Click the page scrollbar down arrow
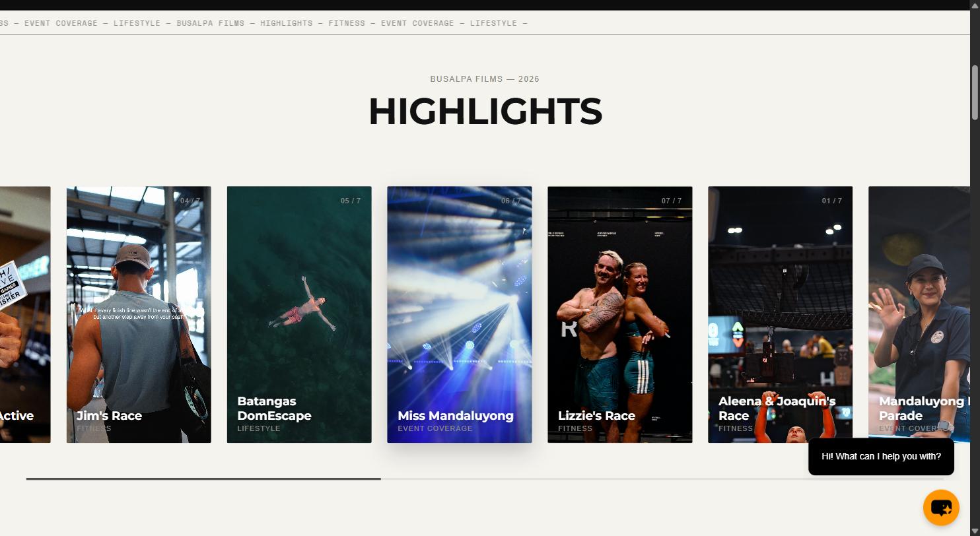Viewport: 980px width, 536px height. (975, 531)
